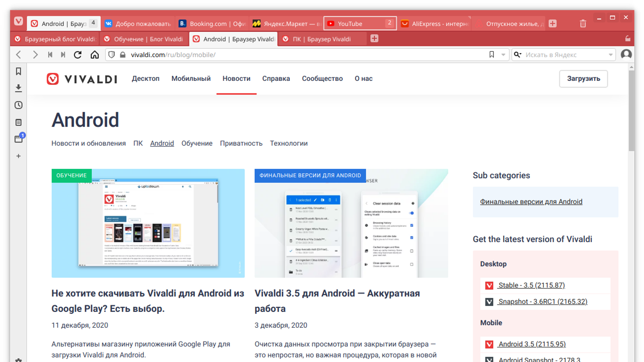The image size is (644, 362).
Task: Open the search engine selector icon
Action: pyautogui.click(x=518, y=55)
